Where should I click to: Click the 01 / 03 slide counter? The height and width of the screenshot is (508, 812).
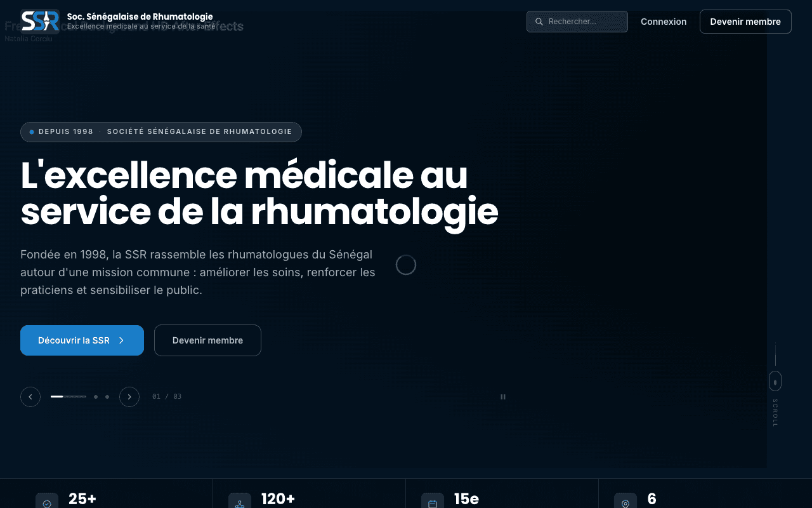click(167, 397)
